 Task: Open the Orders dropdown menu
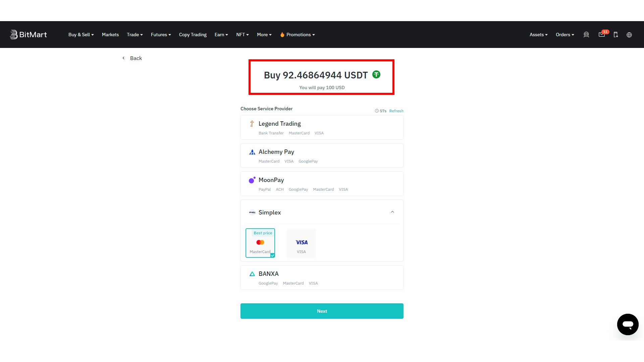coord(565,35)
